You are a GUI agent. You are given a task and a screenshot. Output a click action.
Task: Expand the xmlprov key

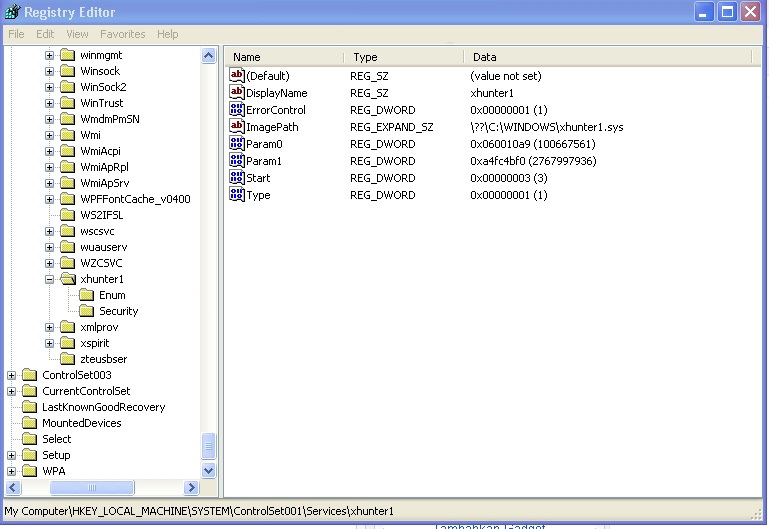(x=49, y=327)
